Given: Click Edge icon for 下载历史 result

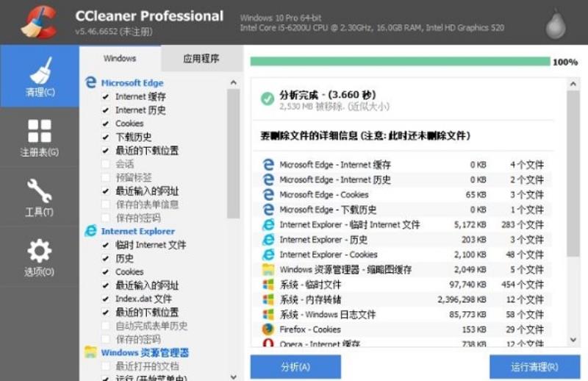Looking at the screenshot, I should pyautogui.click(x=268, y=210).
